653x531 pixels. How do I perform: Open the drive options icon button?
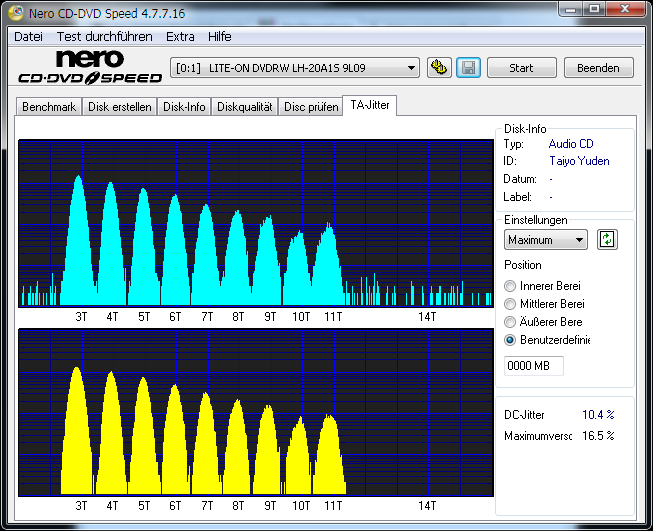[x=439, y=67]
